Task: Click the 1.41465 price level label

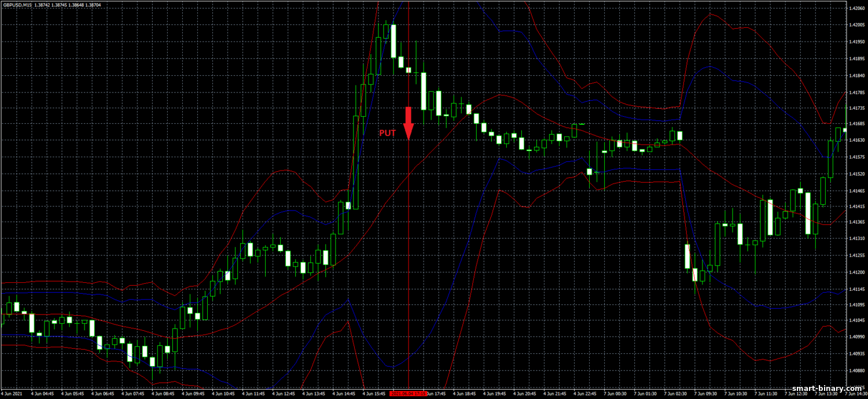Action: click(x=856, y=190)
